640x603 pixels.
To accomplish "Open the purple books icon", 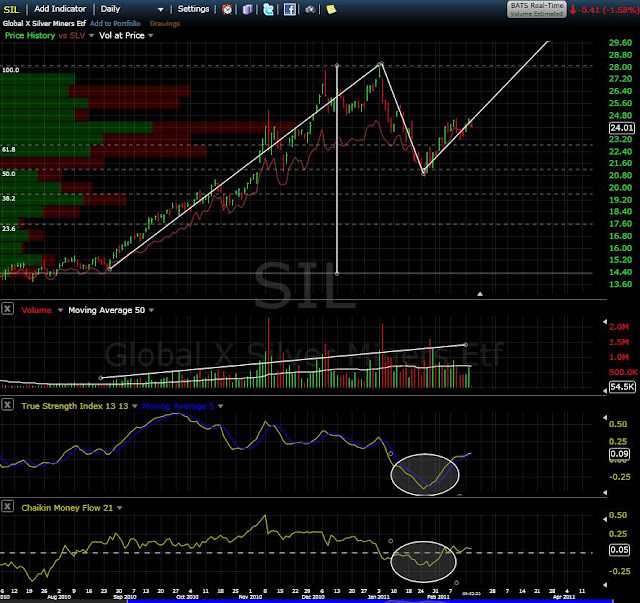I will (247, 9).
